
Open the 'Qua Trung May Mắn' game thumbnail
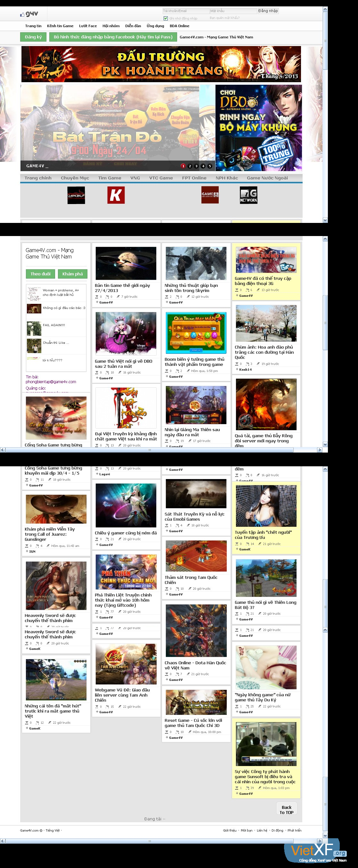point(196,333)
